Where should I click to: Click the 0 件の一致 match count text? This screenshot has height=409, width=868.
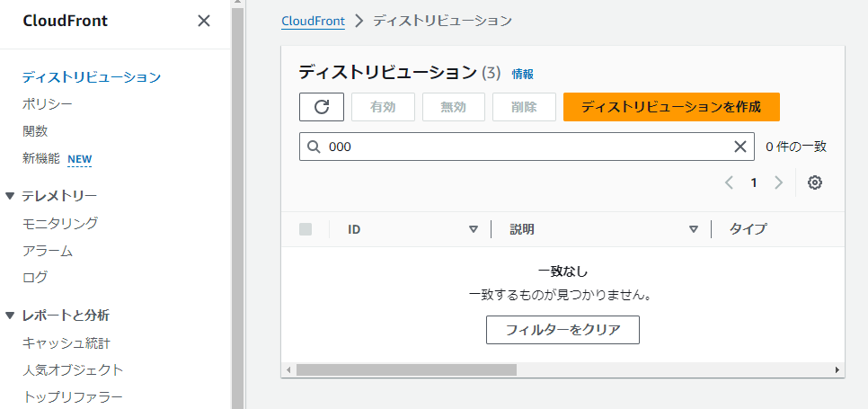796,147
